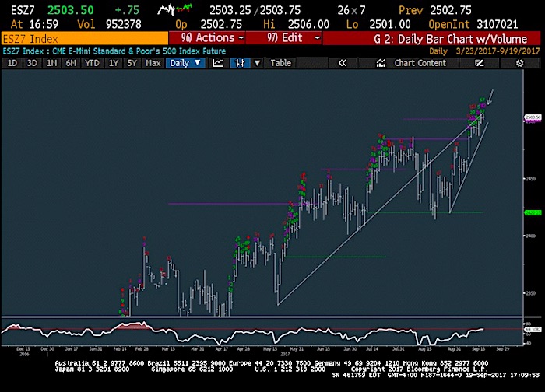Expand the chart type dropdown arrow
This screenshot has height=392, width=545.
point(257,63)
